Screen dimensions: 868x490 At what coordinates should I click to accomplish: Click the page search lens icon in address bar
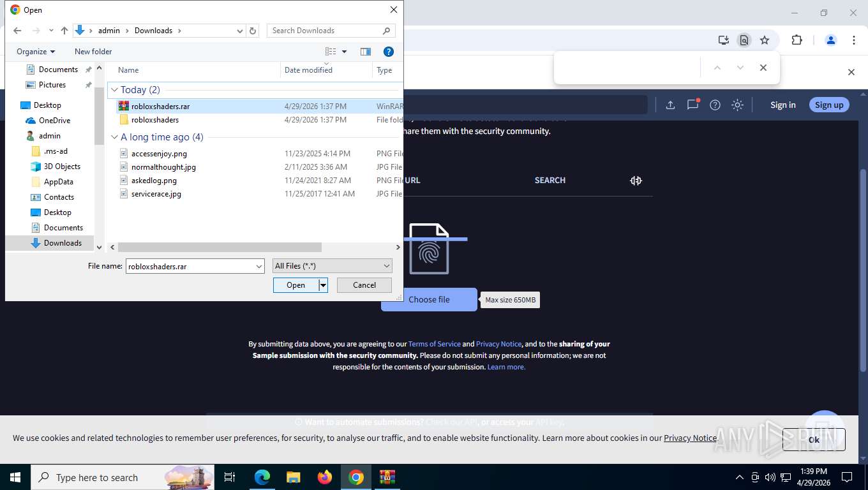(x=744, y=40)
